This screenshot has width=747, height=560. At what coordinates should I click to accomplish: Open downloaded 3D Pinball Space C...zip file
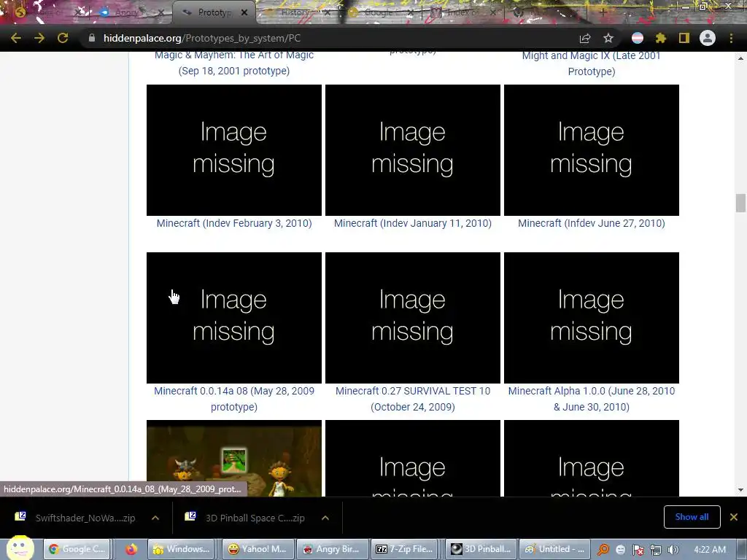246,518
